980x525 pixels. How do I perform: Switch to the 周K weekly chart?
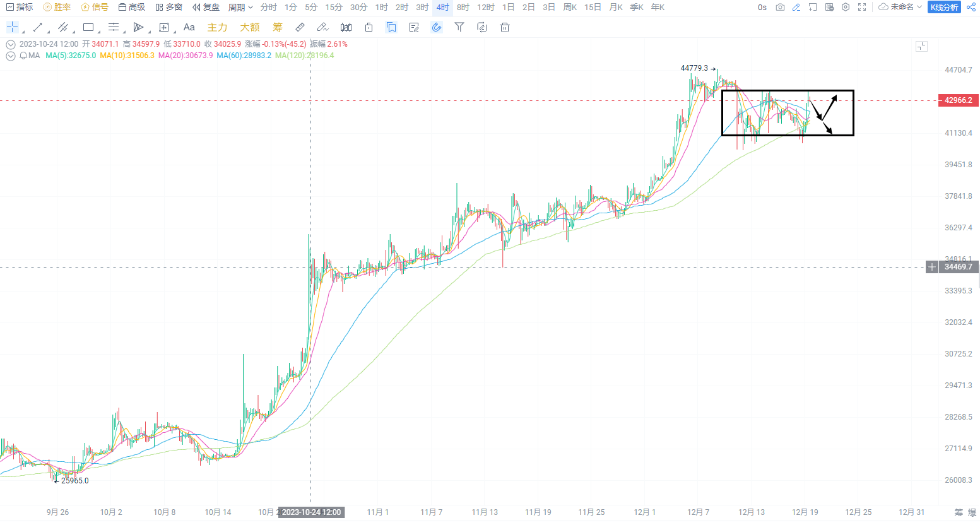(x=570, y=7)
